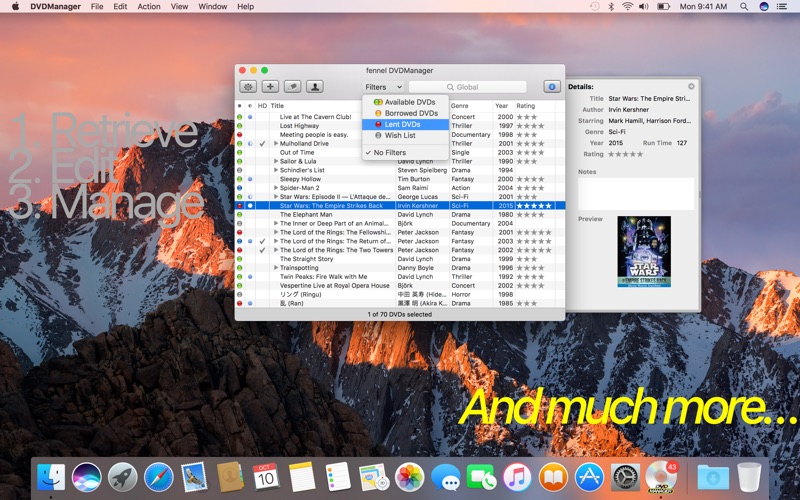This screenshot has height=500, width=800.
Task: Click Danny Boyle author cell
Action: coord(415,268)
